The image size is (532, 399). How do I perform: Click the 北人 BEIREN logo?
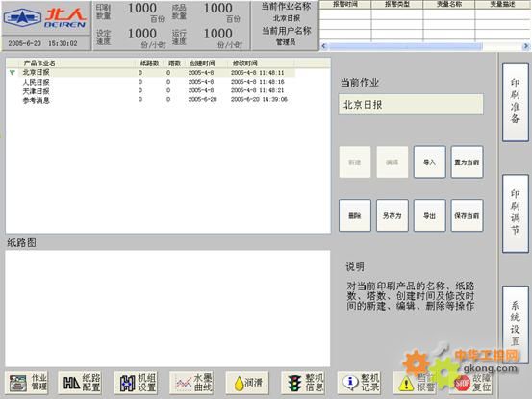[45, 17]
